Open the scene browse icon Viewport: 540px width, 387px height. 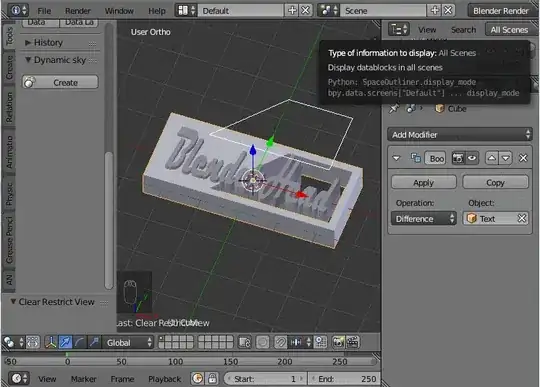[x=329, y=11]
